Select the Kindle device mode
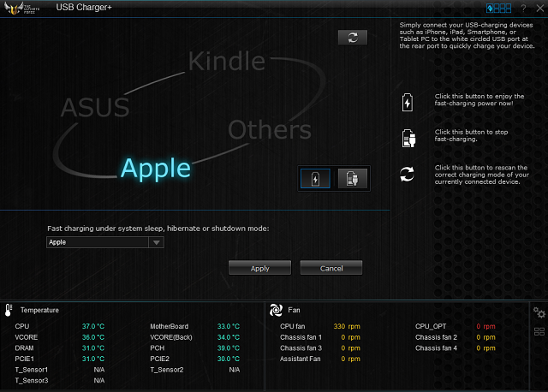548x392 pixels. (x=226, y=62)
